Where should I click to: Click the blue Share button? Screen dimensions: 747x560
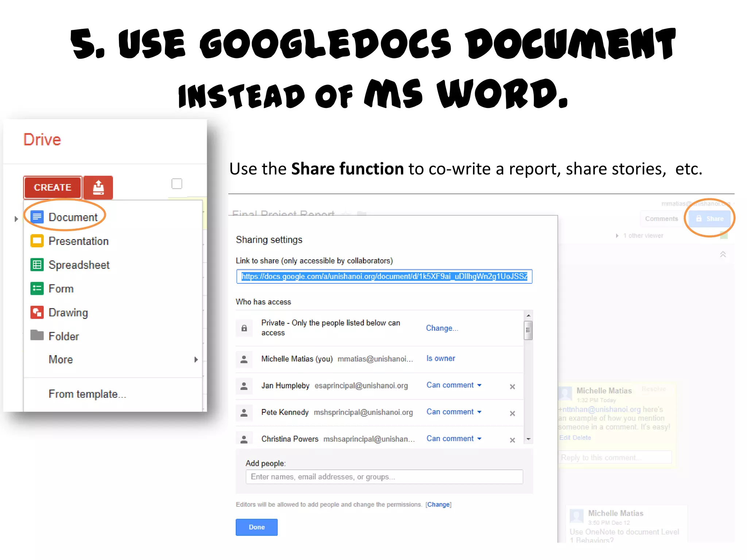(x=710, y=219)
